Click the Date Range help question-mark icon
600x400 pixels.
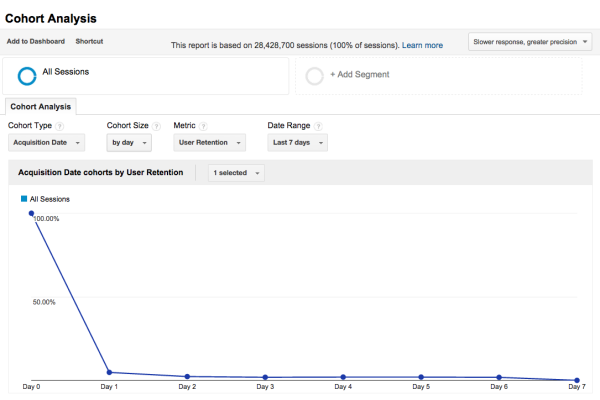[318, 126]
